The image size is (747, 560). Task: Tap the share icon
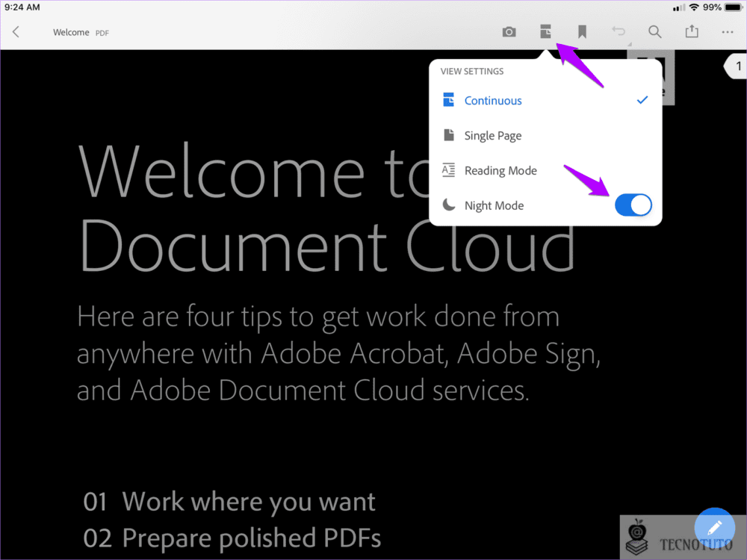(692, 31)
